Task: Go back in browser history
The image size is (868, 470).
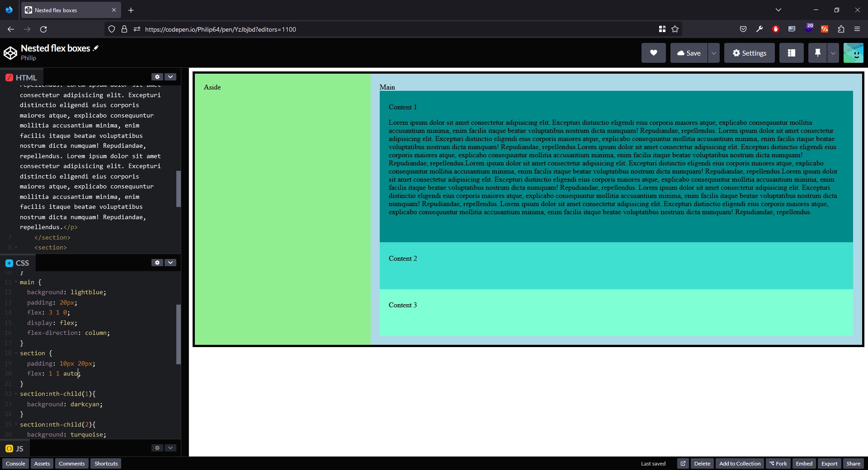Action: [11, 29]
